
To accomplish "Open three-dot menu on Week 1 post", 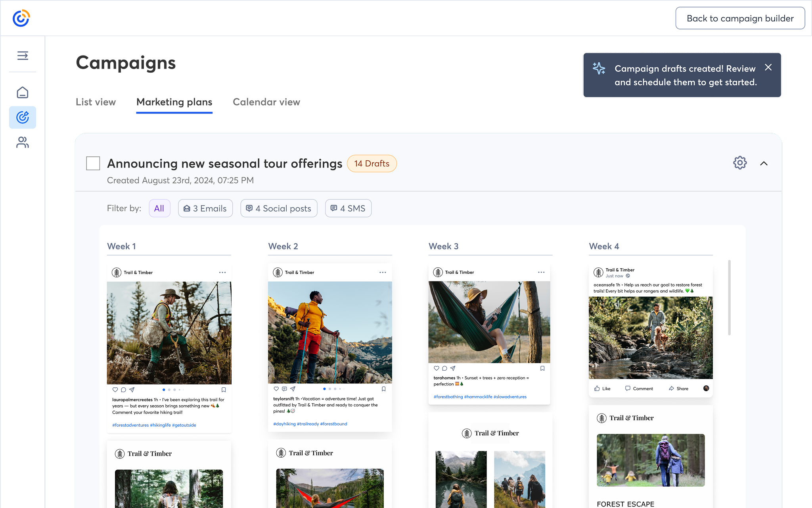I will [222, 273].
